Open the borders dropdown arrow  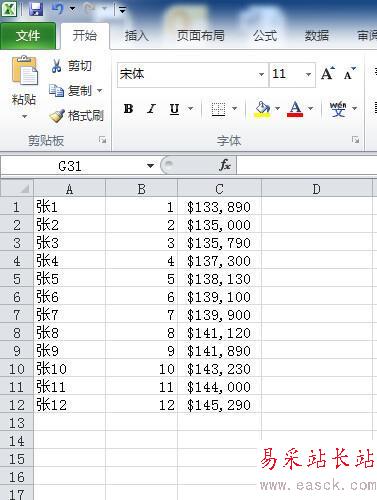click(234, 109)
